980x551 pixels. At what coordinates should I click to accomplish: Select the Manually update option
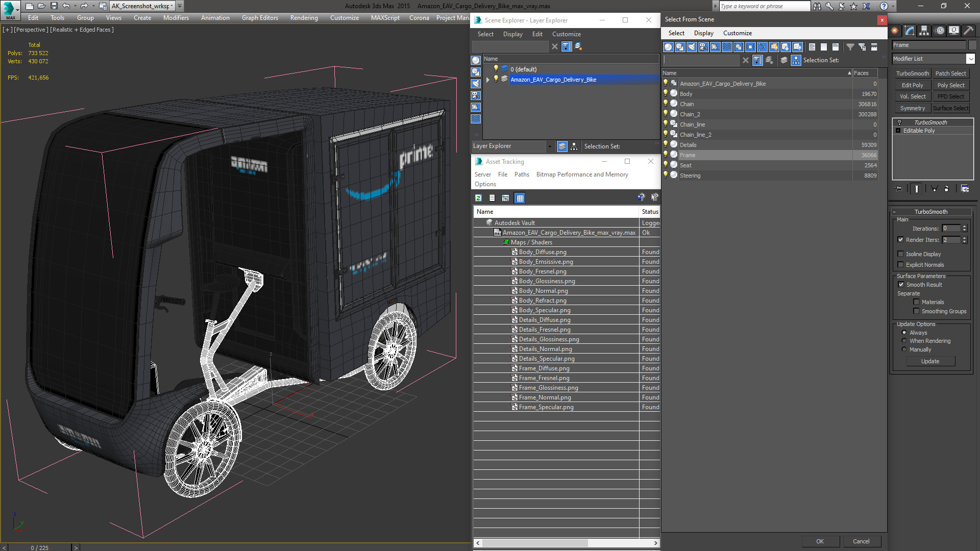coord(904,349)
